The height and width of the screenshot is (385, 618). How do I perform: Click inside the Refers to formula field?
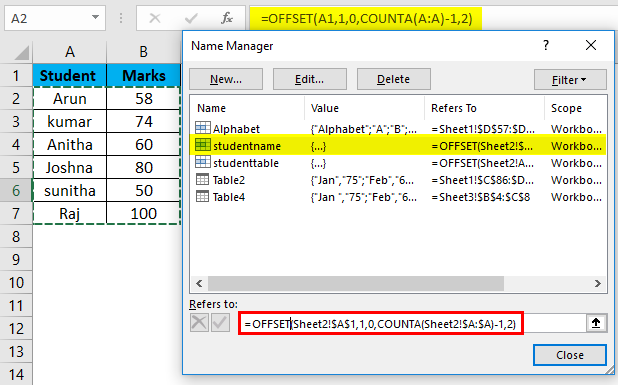click(412, 324)
